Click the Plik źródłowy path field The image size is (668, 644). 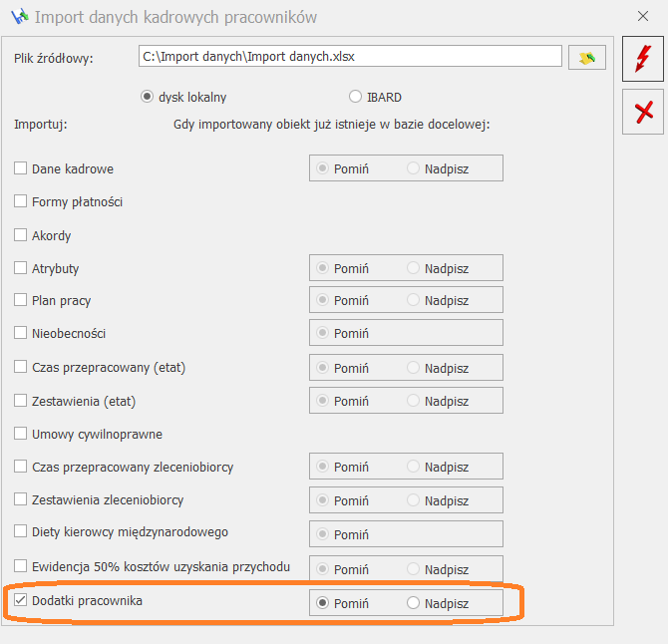pos(350,56)
